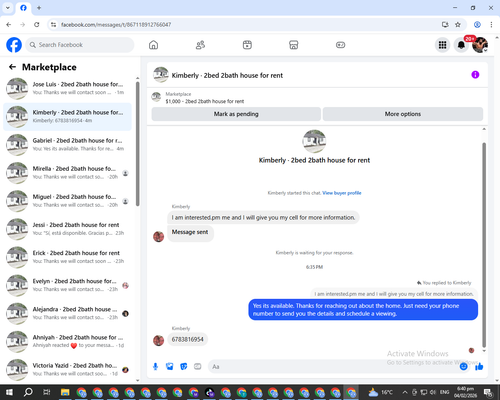Image resolution: width=500 pixels, height=400 pixels.
Task: Open Chrome three-dot menu
Action: point(491,25)
